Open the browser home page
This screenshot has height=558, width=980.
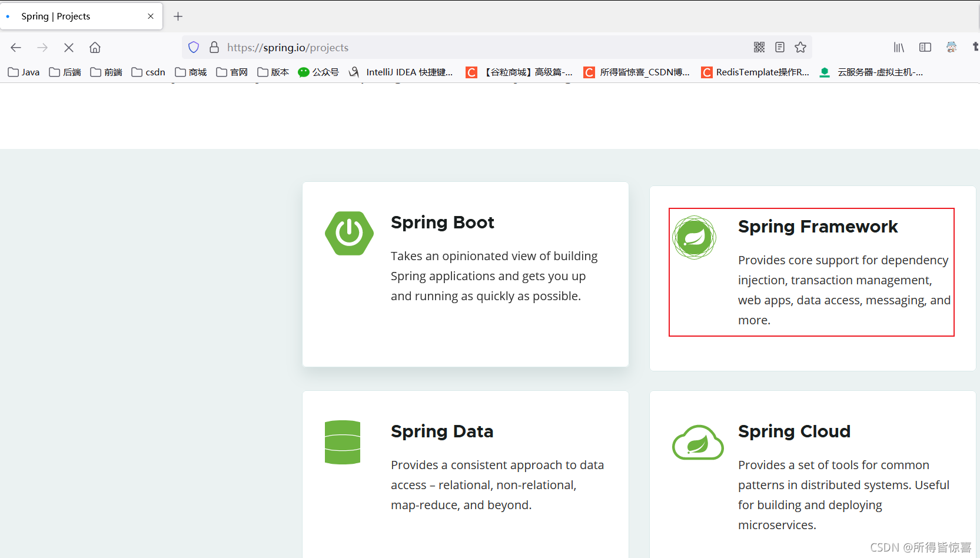[x=95, y=48]
